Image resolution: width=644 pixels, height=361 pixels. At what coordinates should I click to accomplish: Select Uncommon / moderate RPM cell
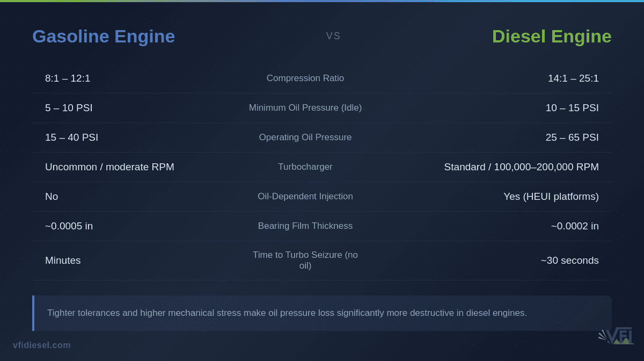pos(109,167)
